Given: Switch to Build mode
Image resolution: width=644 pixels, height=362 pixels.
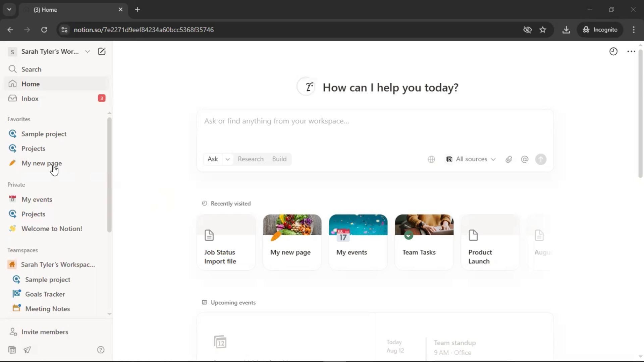Looking at the screenshot, I should 279,159.
